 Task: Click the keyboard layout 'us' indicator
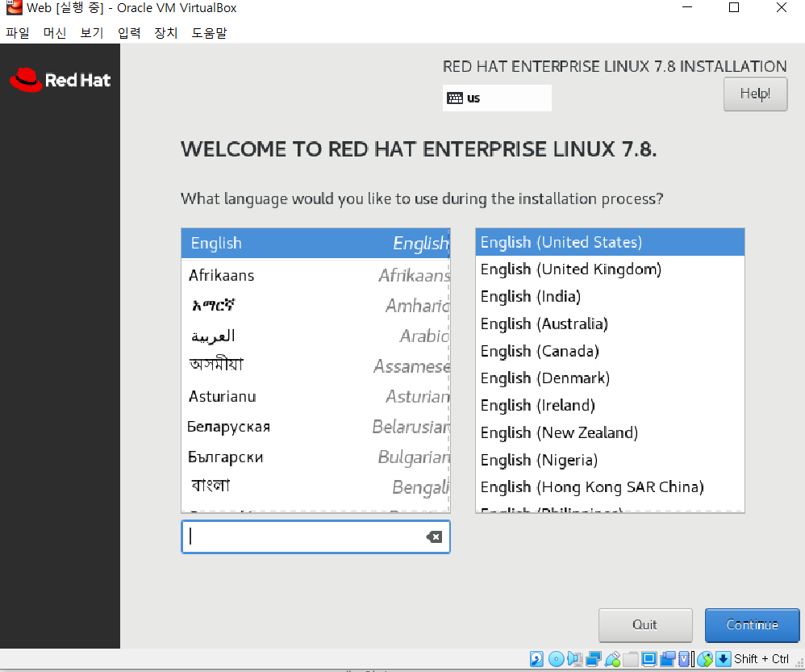click(497, 98)
